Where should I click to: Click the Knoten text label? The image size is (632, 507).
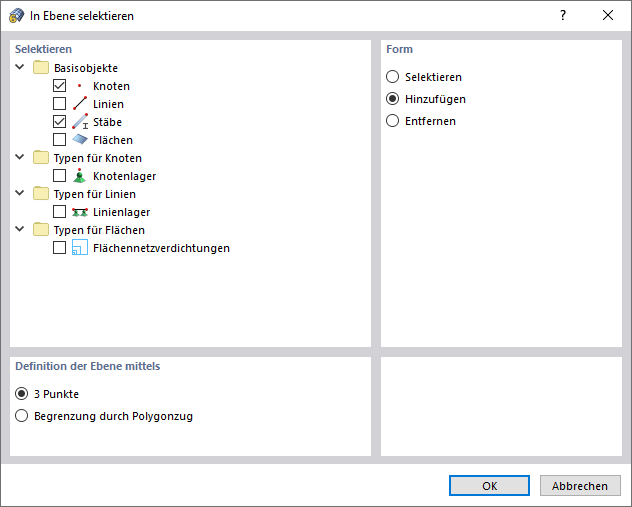pos(111,86)
